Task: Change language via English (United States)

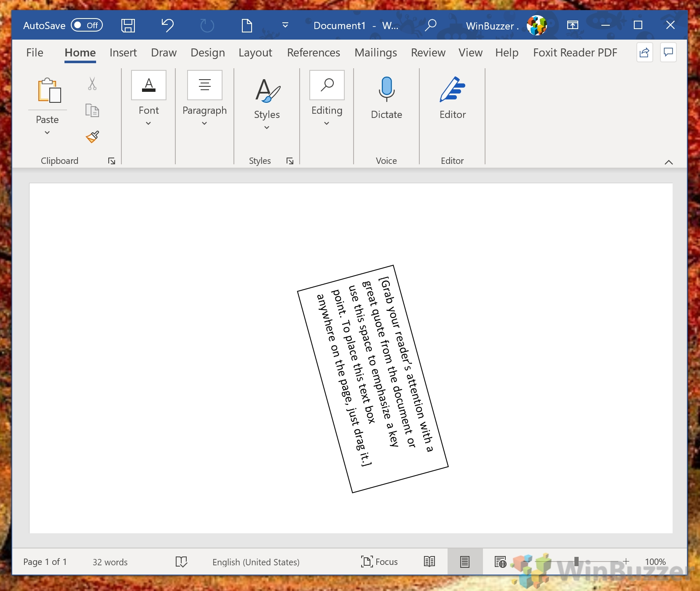Action: click(255, 562)
